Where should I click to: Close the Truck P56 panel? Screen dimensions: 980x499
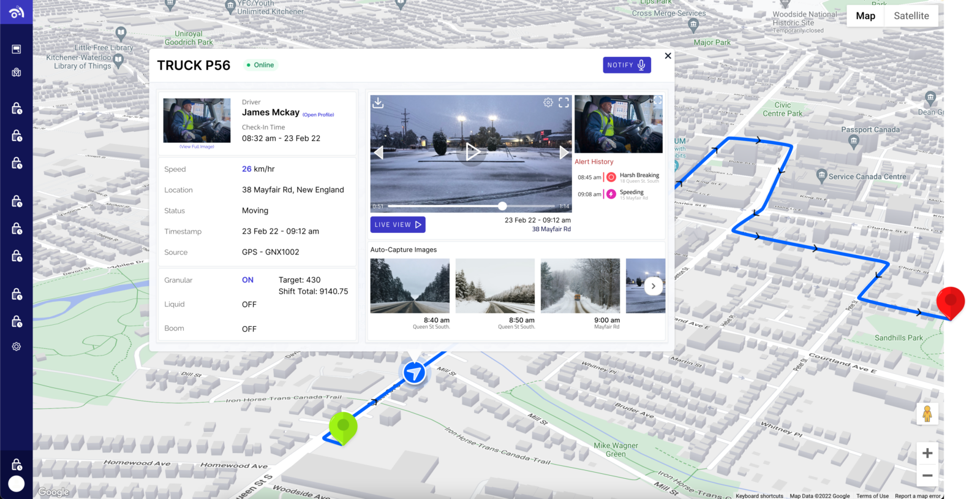tap(668, 56)
